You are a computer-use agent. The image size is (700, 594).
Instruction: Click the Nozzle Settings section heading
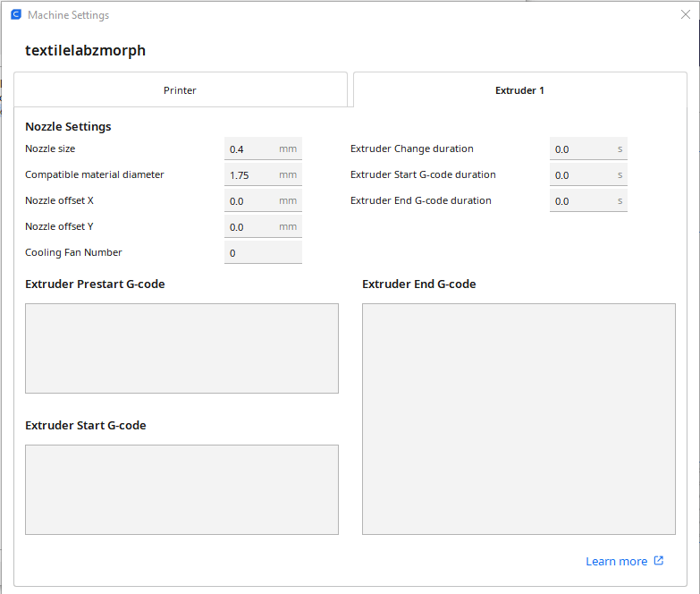pos(68,127)
